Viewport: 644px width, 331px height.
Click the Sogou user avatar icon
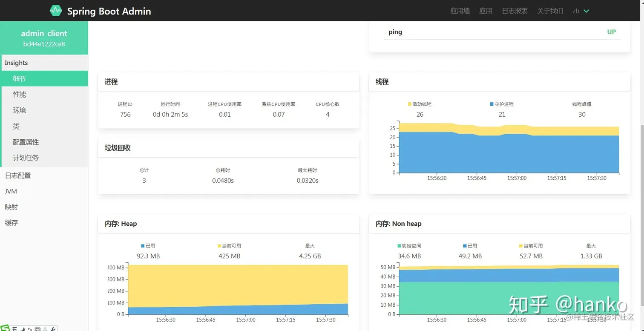[x=45, y=329]
